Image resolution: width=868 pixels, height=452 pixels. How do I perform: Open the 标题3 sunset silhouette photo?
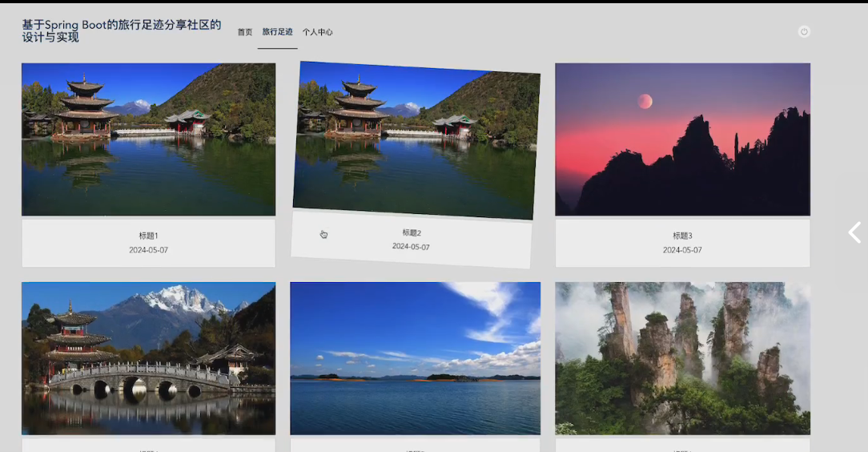click(x=682, y=139)
